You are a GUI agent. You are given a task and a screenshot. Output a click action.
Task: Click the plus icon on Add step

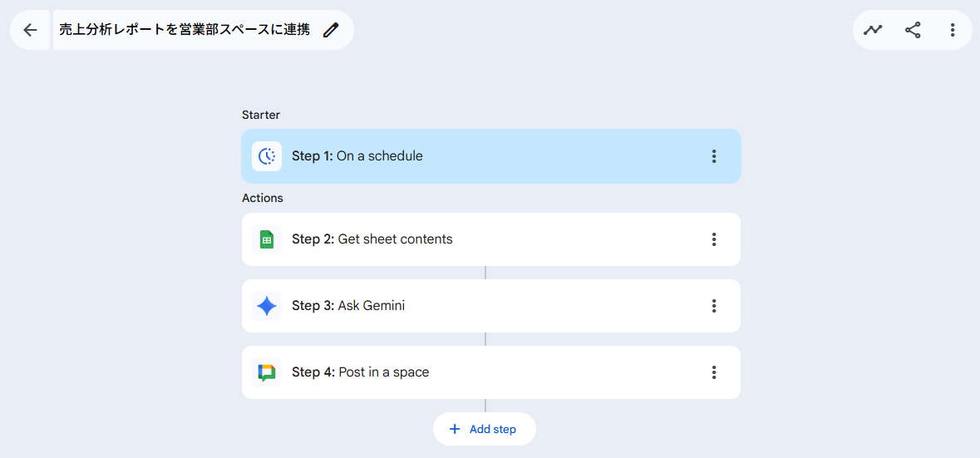click(x=455, y=429)
